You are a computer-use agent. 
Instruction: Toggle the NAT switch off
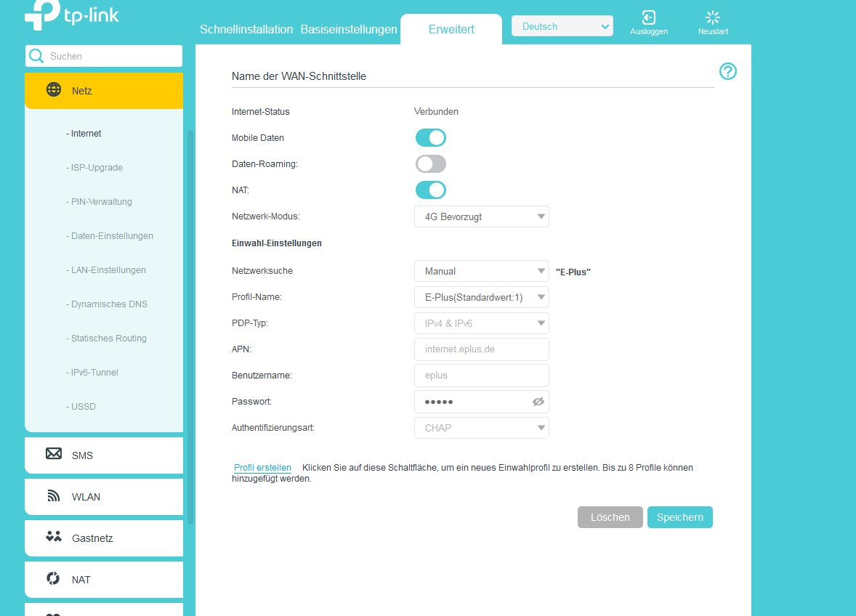431,190
